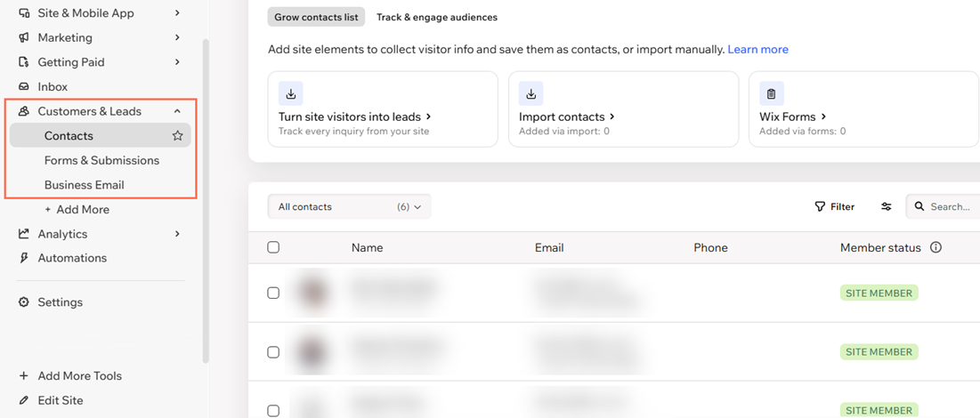Click the Site & Mobile App sidebar icon
Viewport: 980px width, 418px height.
pos(24,13)
